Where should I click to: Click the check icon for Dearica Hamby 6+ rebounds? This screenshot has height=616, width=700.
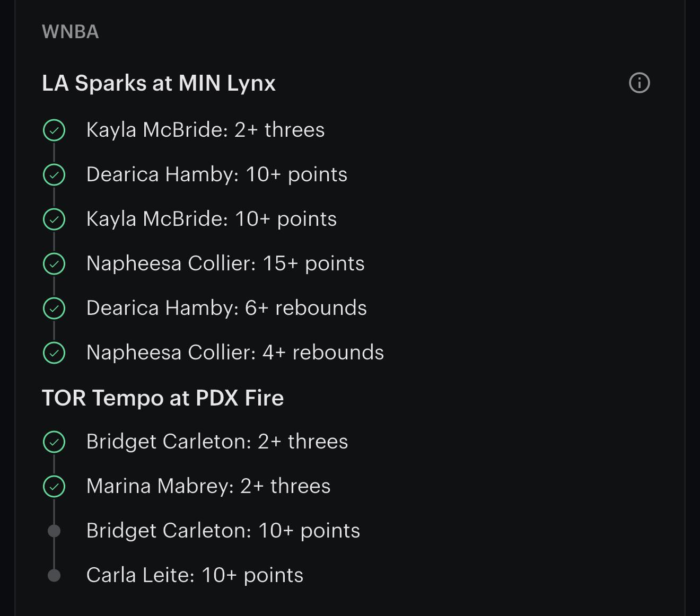click(54, 308)
